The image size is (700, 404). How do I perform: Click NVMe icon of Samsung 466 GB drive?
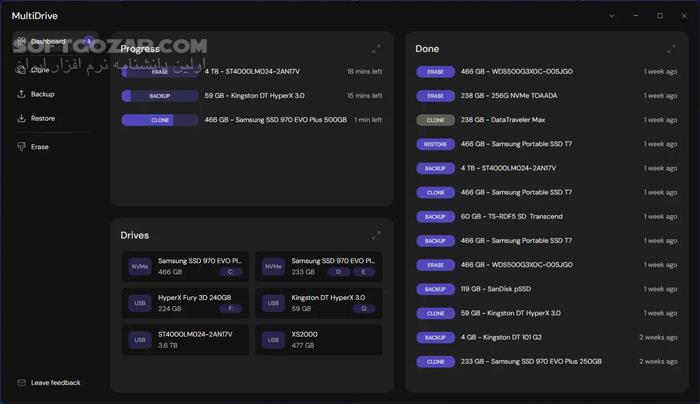pos(140,267)
